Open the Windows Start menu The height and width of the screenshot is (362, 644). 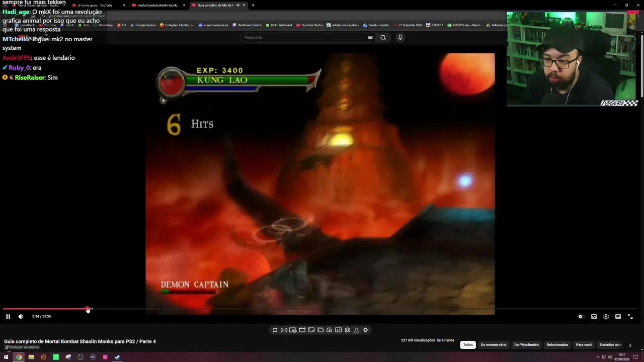pyautogui.click(x=6, y=357)
